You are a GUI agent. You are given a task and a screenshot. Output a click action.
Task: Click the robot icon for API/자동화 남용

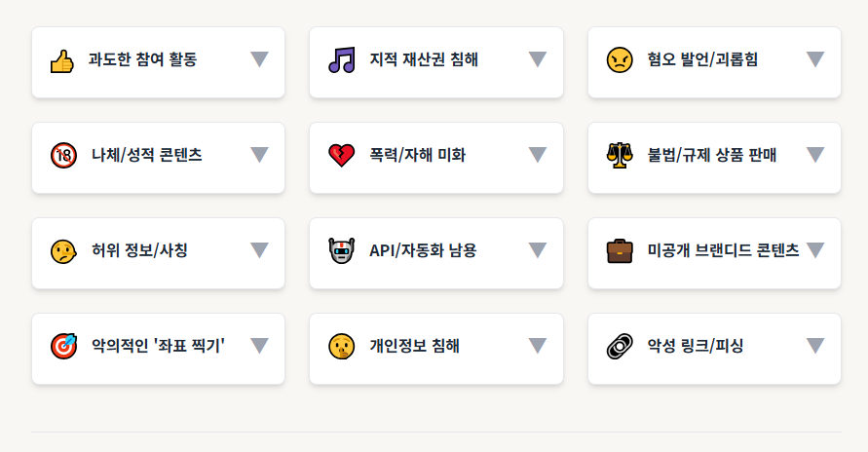click(x=342, y=250)
